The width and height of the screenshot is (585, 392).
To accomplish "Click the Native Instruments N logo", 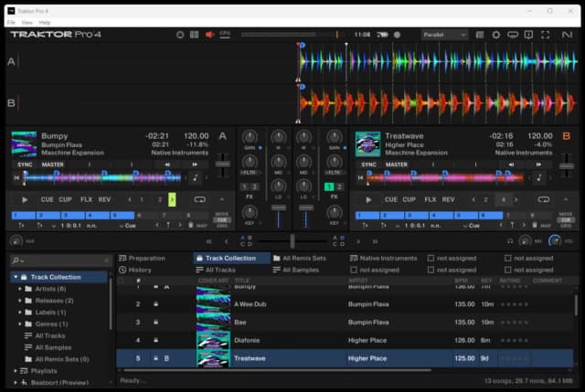I will click(x=567, y=35).
